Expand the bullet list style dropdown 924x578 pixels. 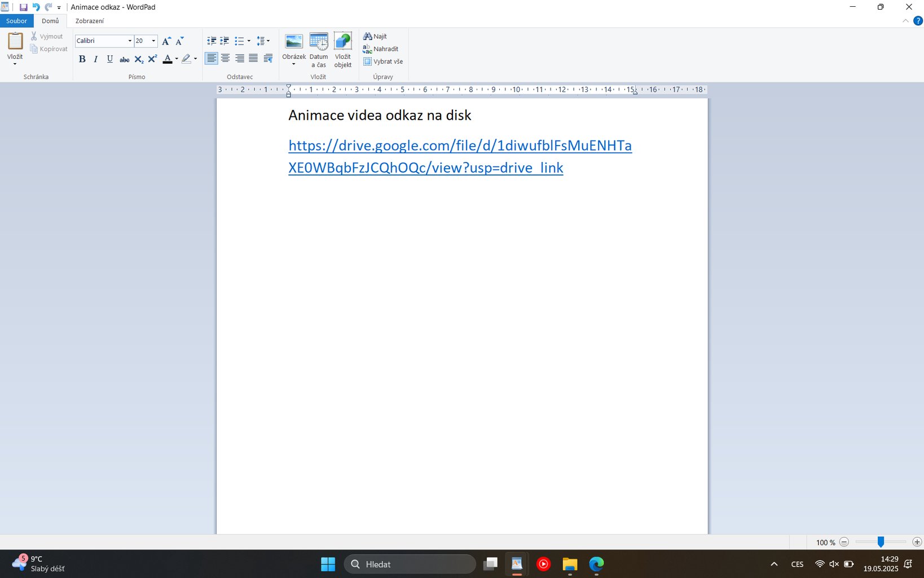click(x=249, y=41)
